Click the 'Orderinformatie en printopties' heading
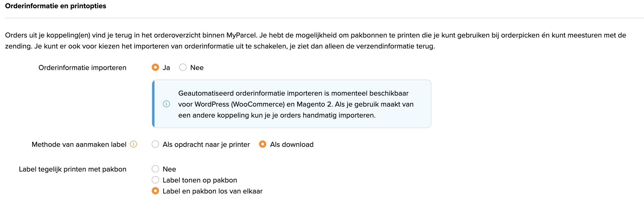 [55, 6]
